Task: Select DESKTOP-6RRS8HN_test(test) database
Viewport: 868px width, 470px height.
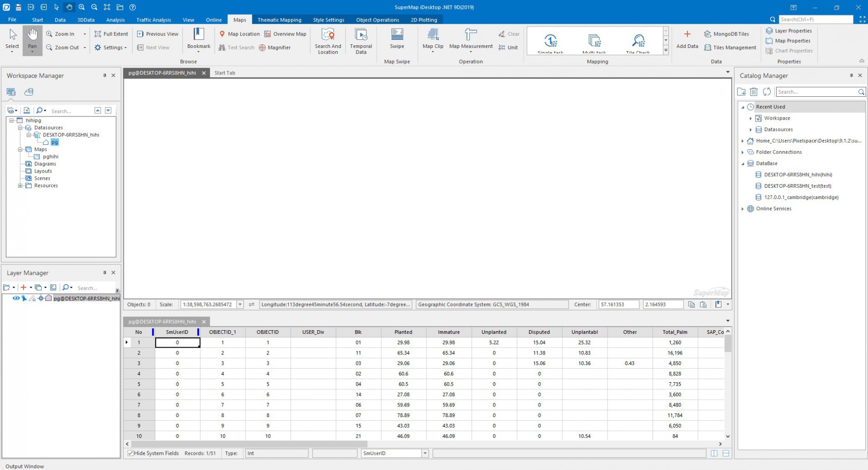Action: (798, 186)
